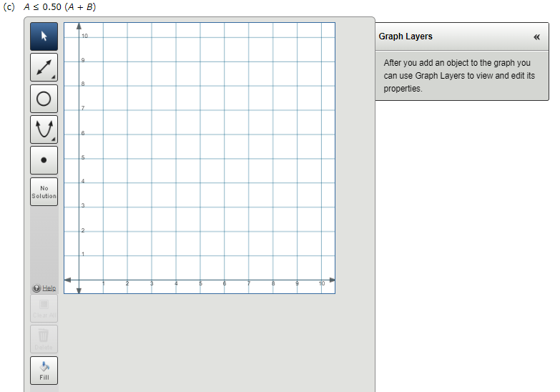Click the 1 label on vertical axis
This screenshot has height=392, width=560.
pos(83,255)
